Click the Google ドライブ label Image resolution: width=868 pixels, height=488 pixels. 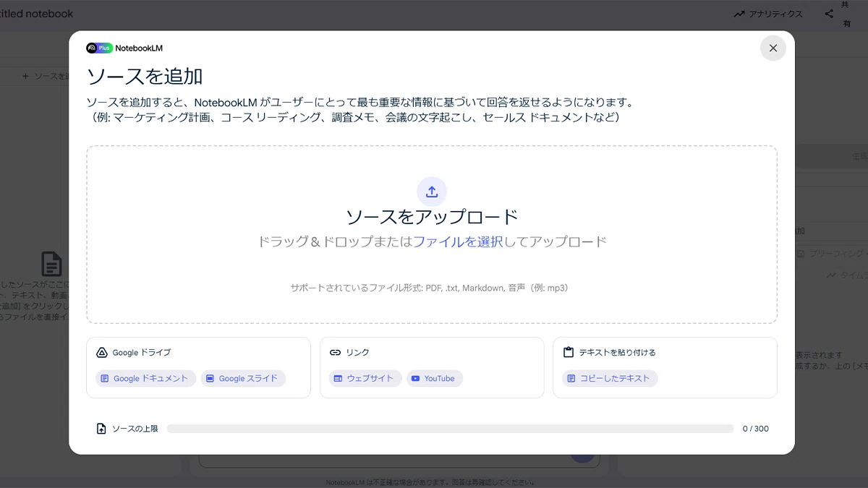click(x=142, y=353)
